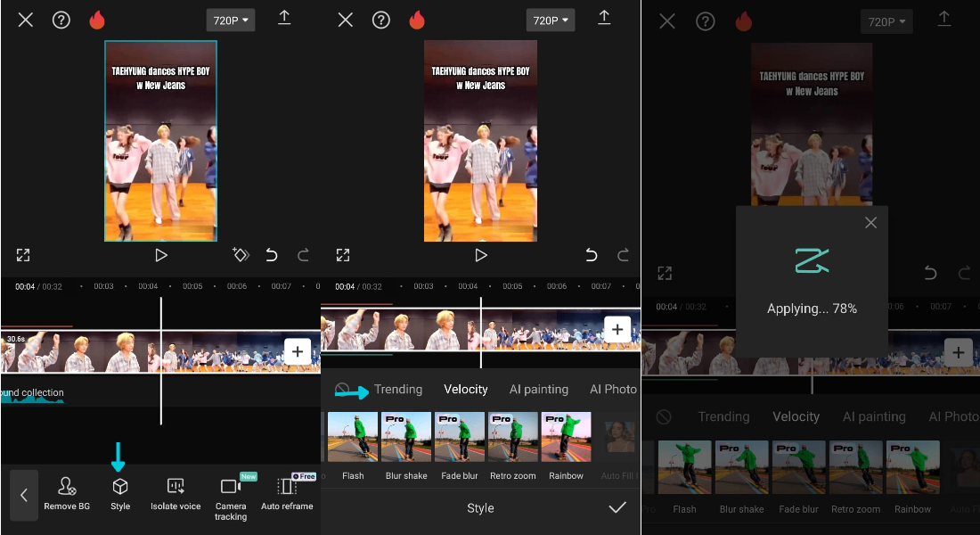Apply the Retro zoom style in the middle panel
Viewport: 980px width, 535px height.
point(512,446)
